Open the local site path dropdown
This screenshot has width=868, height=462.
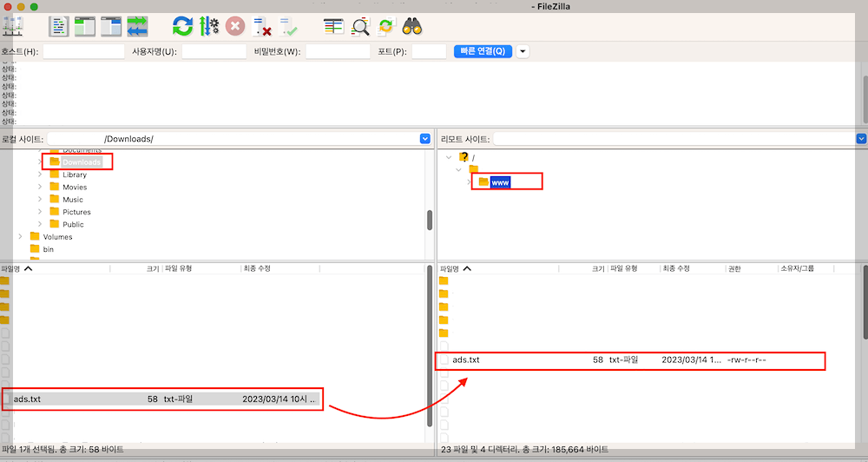click(424, 138)
